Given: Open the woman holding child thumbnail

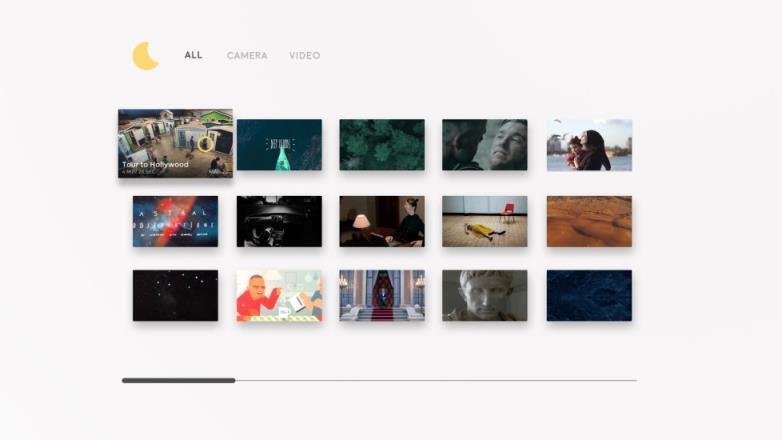Looking at the screenshot, I should coord(589,145).
